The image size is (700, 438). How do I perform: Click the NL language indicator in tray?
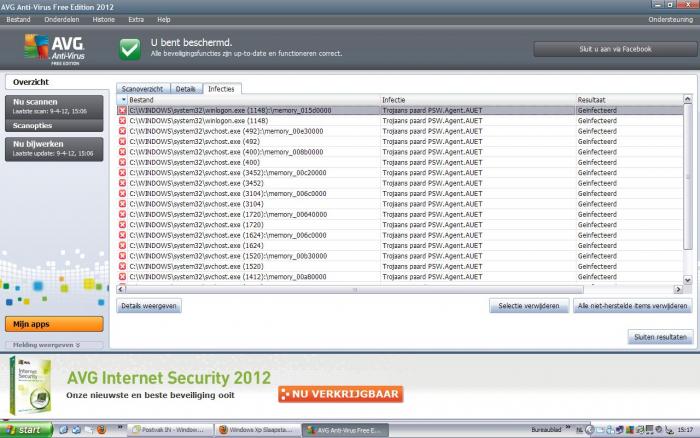click(x=579, y=430)
